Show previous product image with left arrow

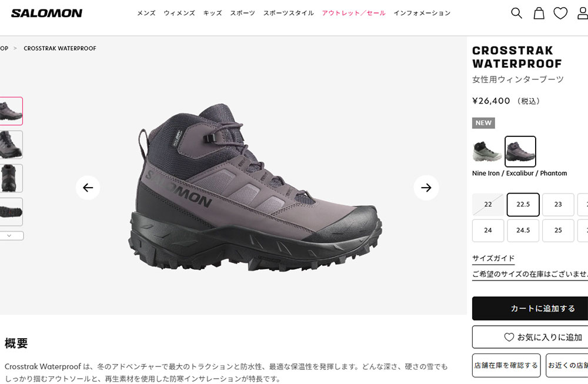(x=88, y=188)
